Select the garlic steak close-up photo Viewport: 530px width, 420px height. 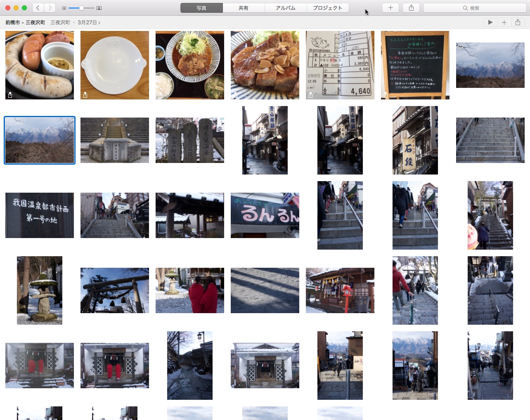(265, 65)
